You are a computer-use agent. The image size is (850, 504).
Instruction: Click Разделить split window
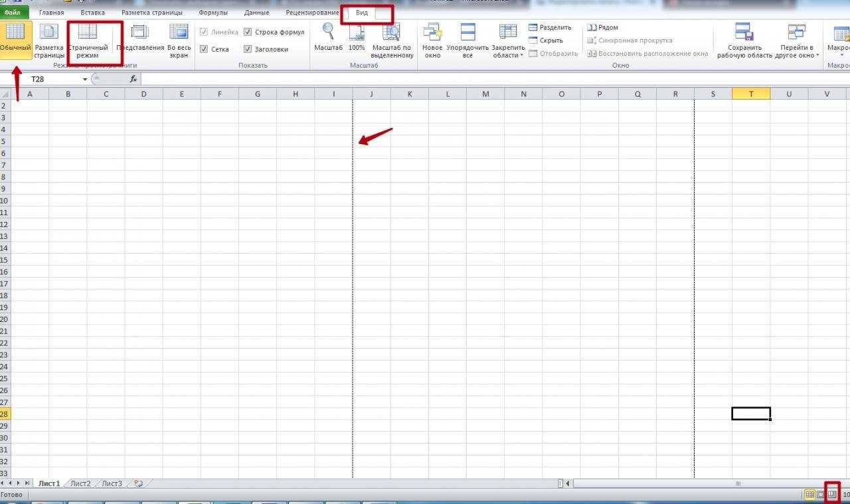(x=550, y=28)
